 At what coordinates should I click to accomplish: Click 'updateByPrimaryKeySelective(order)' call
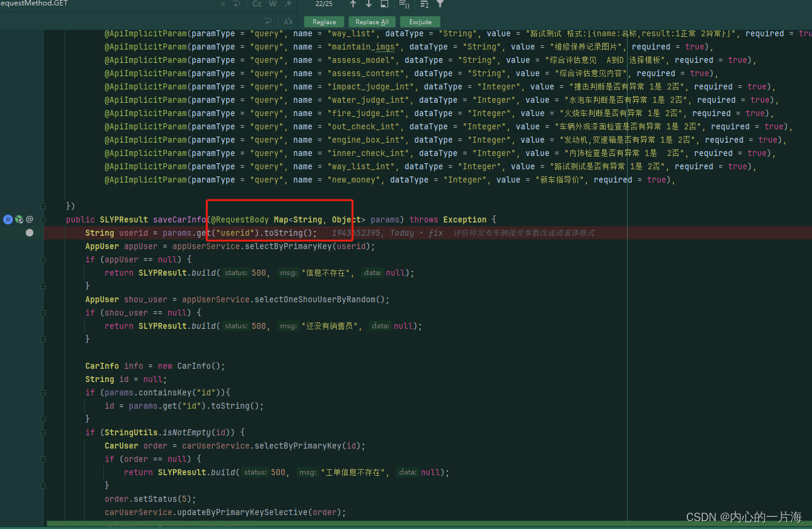coord(261,512)
